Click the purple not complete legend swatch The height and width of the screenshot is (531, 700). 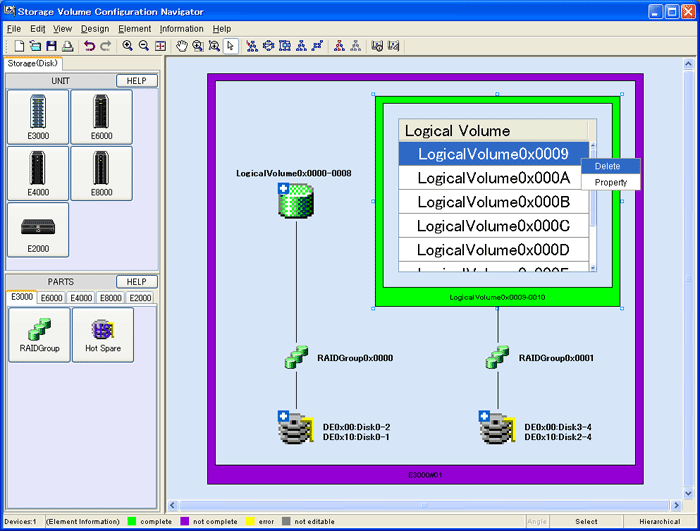point(184,521)
